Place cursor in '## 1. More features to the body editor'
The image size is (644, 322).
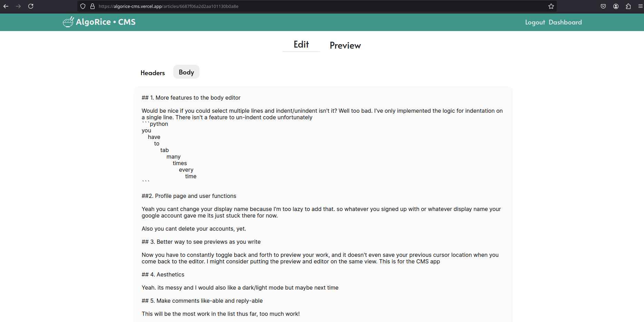coord(191,98)
